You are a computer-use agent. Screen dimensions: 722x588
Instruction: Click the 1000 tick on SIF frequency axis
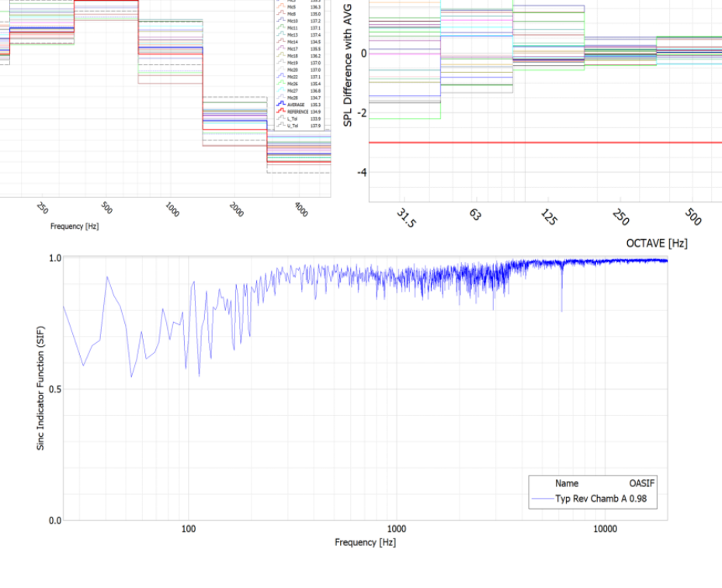(396, 529)
